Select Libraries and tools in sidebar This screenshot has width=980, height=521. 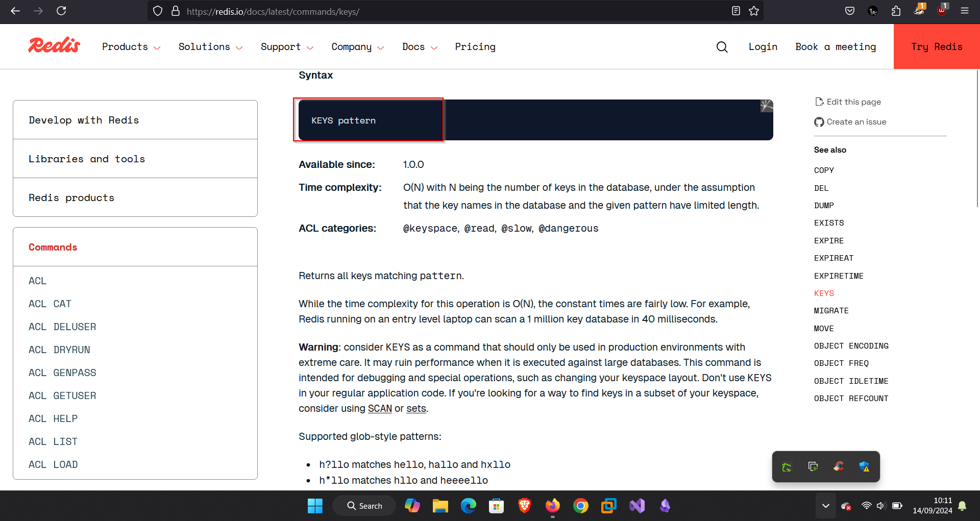[87, 159]
